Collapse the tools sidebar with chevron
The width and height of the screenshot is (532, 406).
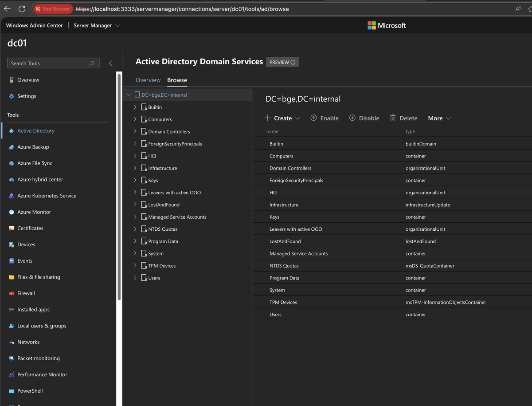click(x=111, y=63)
